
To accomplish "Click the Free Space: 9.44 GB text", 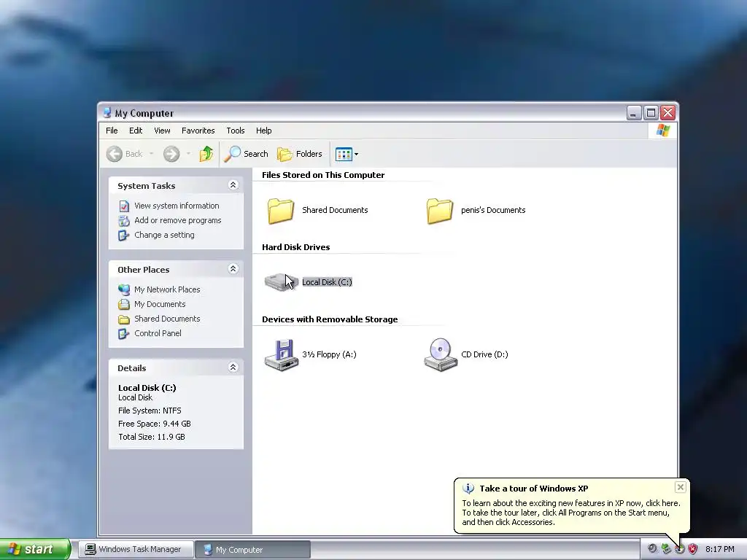I will 155,424.
